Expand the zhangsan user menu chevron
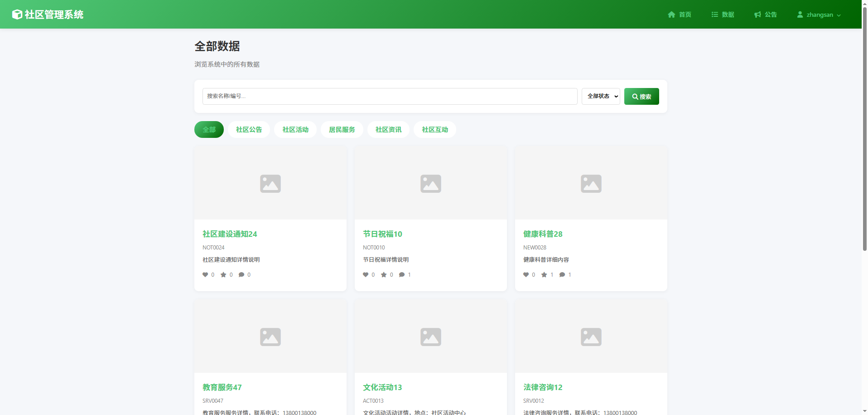 pyautogui.click(x=839, y=15)
